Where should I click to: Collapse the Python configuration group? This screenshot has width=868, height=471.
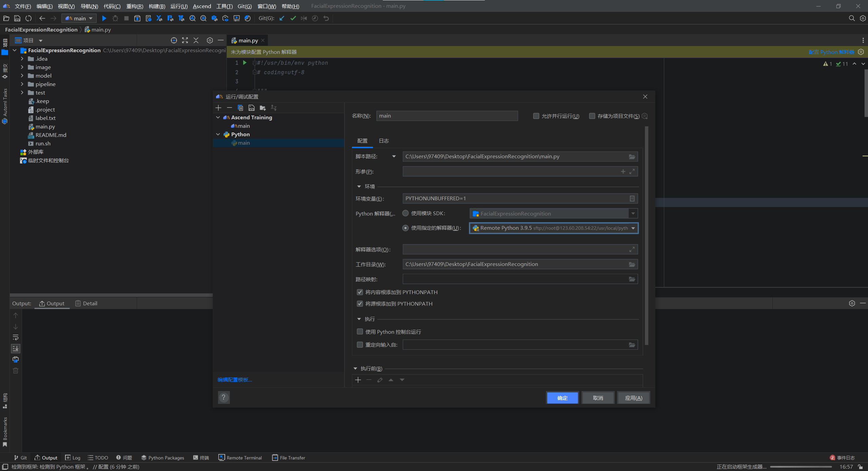(218, 134)
